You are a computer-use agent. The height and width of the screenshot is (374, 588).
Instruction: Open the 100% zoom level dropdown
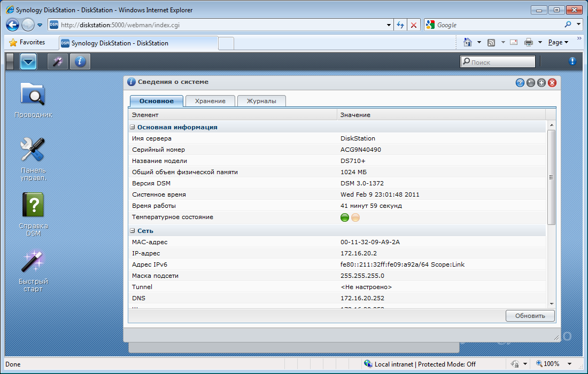pos(570,364)
